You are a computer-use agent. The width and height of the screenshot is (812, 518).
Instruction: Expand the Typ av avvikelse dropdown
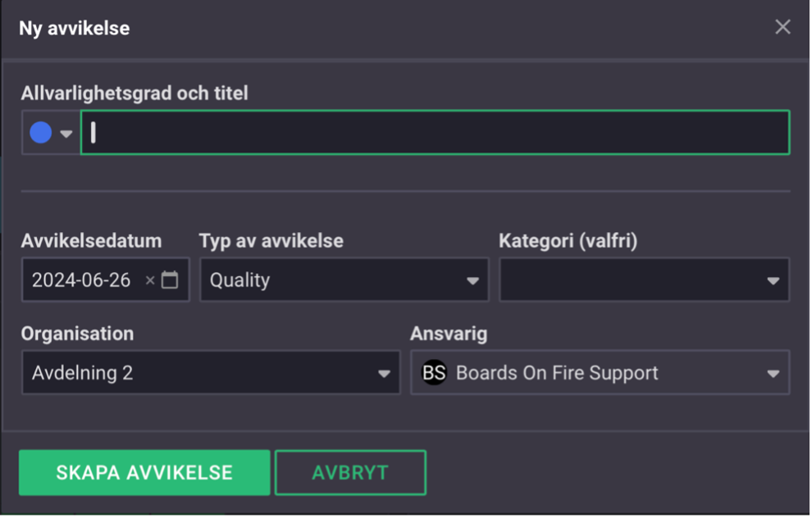(474, 279)
